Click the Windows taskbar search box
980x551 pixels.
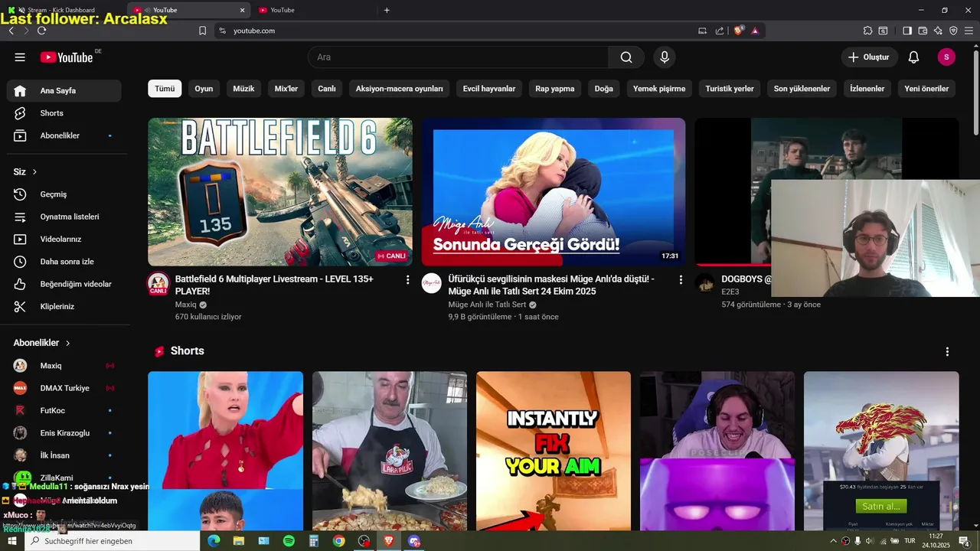click(x=113, y=541)
